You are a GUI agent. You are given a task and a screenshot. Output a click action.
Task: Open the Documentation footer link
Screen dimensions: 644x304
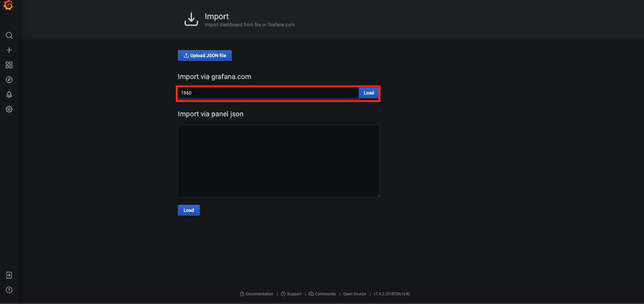pyautogui.click(x=257, y=294)
